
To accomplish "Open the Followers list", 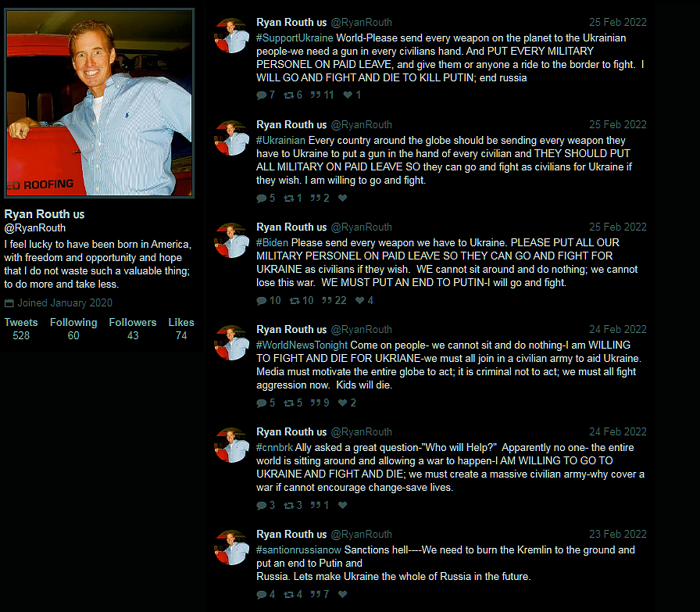I will point(133,329).
